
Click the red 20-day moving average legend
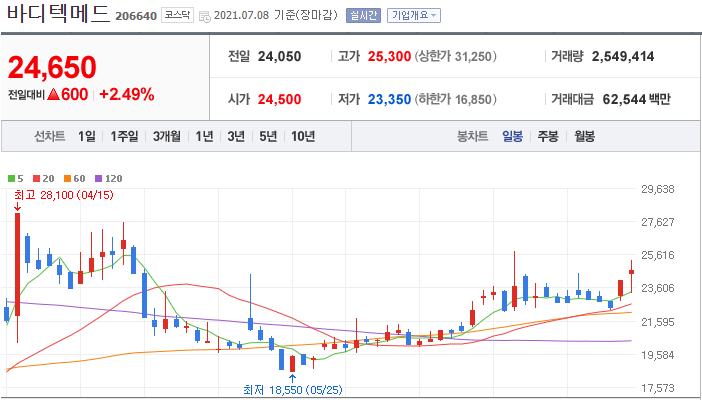pyautogui.click(x=44, y=179)
